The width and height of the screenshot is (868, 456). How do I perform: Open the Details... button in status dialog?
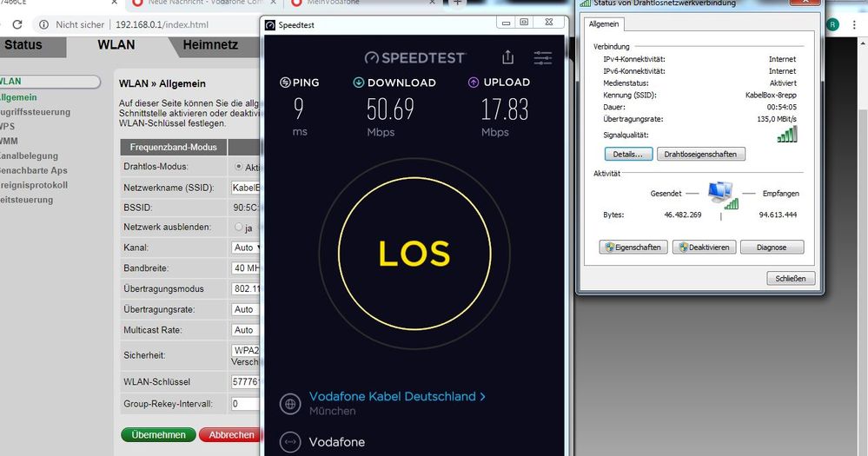pyautogui.click(x=628, y=154)
